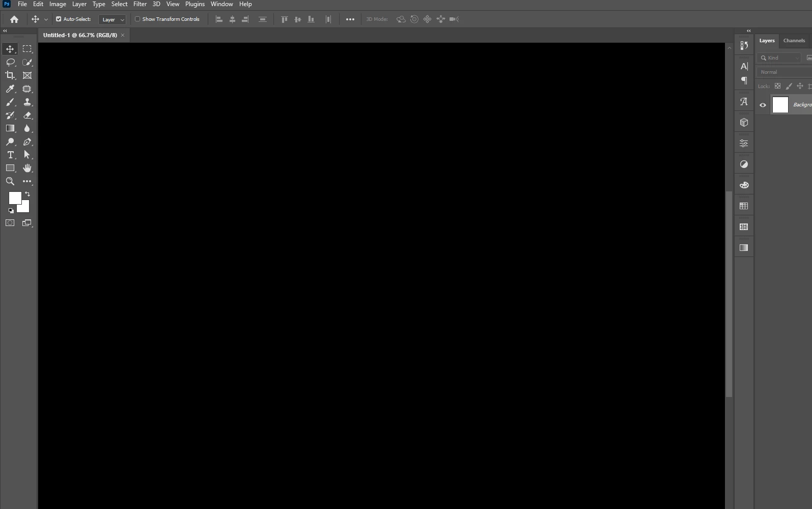This screenshot has width=812, height=509.
Task: Open Auto-Select Layer dropdown
Action: (112, 19)
